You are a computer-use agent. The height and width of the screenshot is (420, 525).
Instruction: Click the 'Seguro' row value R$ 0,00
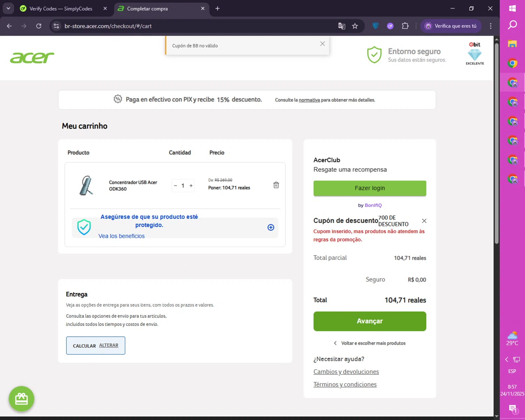417,280
